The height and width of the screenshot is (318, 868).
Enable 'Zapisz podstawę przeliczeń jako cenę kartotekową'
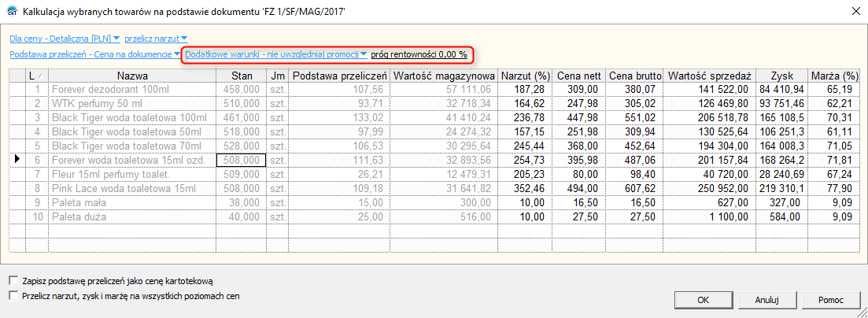pos(14,281)
